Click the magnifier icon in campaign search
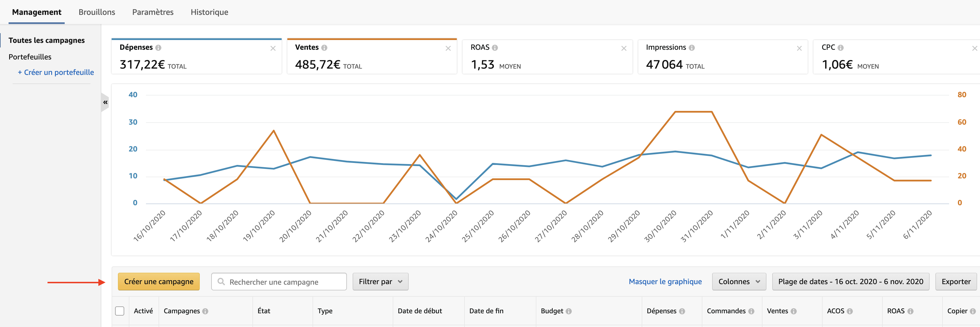 221,282
